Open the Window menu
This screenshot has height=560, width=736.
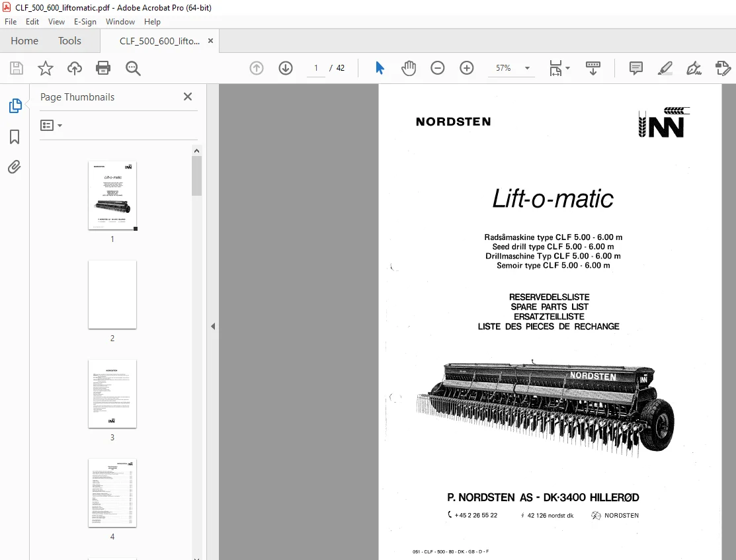(120, 22)
